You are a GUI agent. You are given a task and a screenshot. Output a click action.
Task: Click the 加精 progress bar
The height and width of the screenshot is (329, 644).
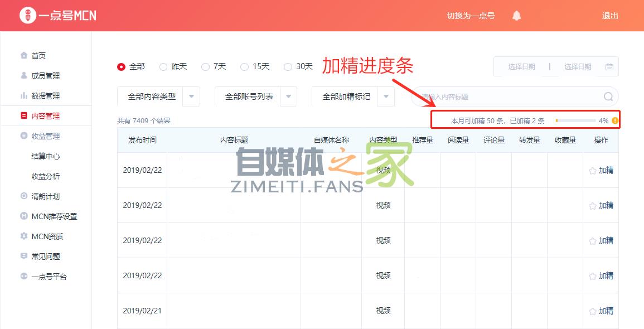pos(575,120)
